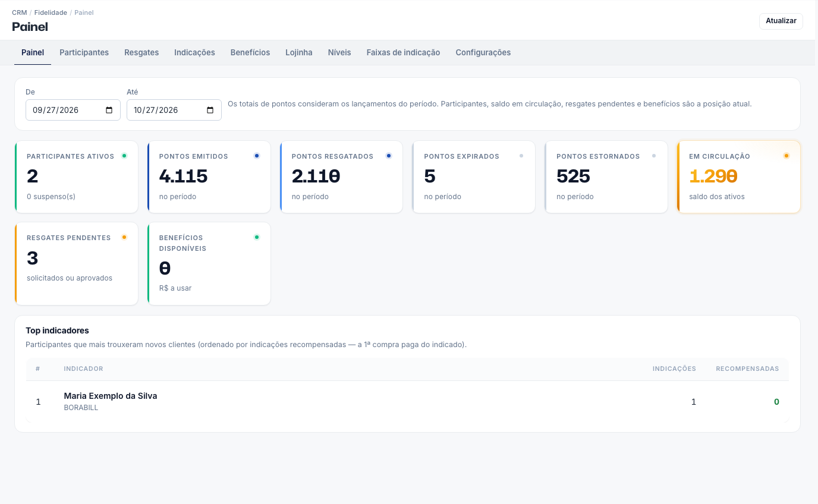Viewport: 818px width, 504px height.
Task: Click the orange status dot on Em Circulação
Action: pos(786,156)
